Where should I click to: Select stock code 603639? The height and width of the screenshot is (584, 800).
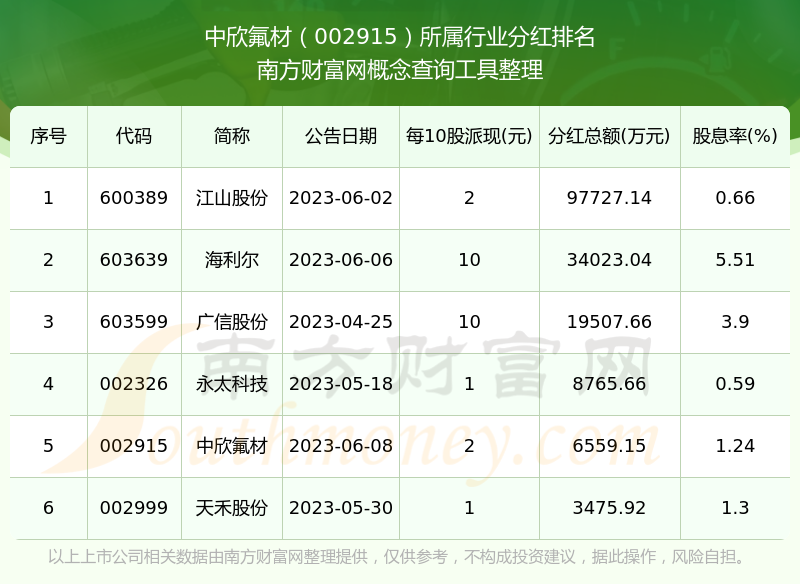coord(134,260)
